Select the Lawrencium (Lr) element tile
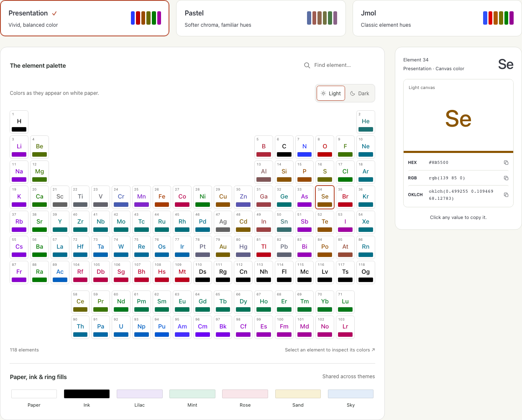This screenshot has width=522, height=420. click(x=345, y=327)
